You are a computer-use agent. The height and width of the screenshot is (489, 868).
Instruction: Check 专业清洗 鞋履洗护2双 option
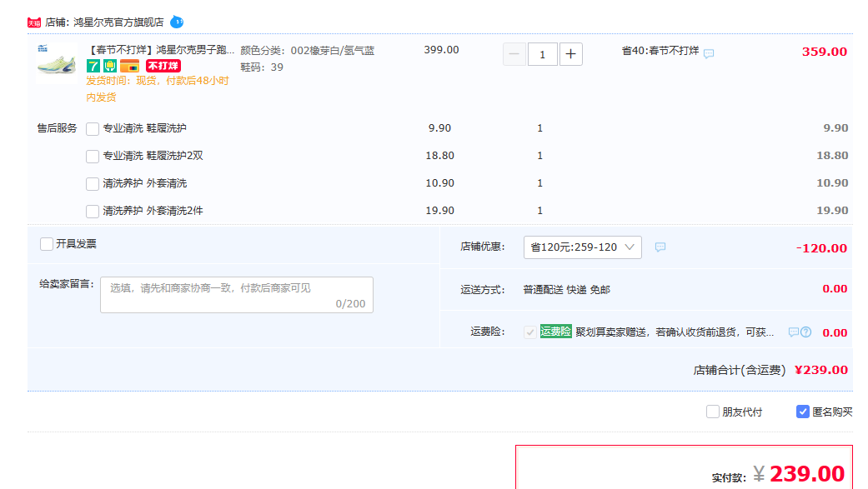(93, 157)
